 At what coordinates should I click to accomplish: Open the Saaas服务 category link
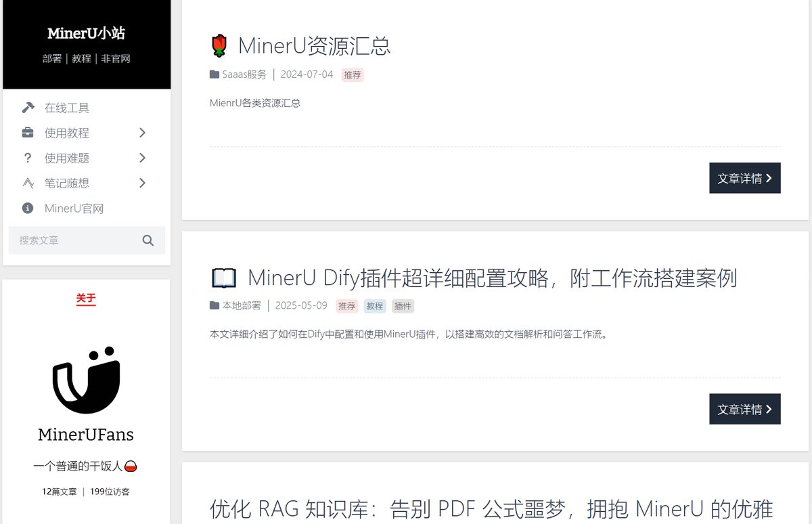click(244, 74)
